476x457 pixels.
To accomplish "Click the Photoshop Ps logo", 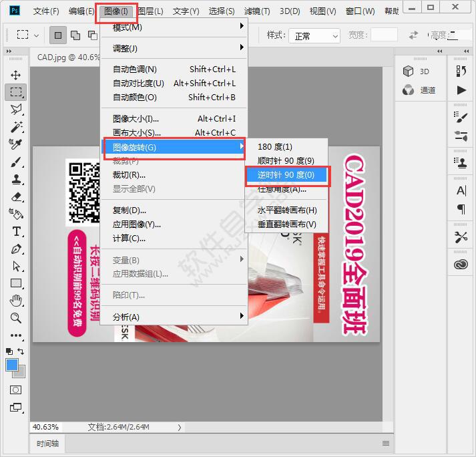I will pyautogui.click(x=15, y=10).
